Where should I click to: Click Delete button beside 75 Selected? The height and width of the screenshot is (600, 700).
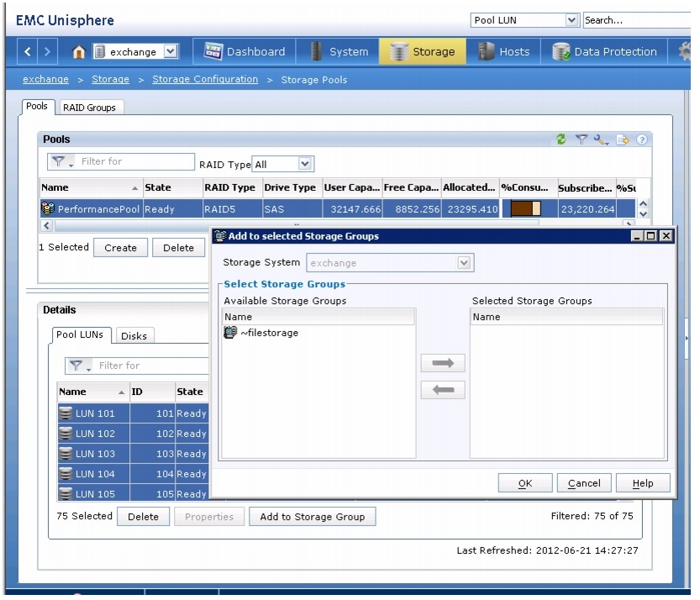tap(144, 517)
